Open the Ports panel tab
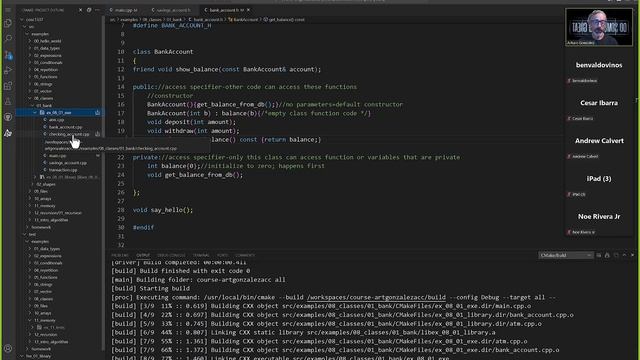The width and height of the screenshot is (640, 360). 222,255
